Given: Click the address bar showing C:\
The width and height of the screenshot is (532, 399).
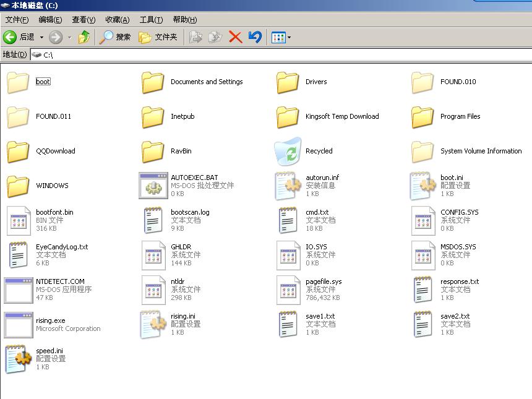Looking at the screenshot, I should (278, 55).
